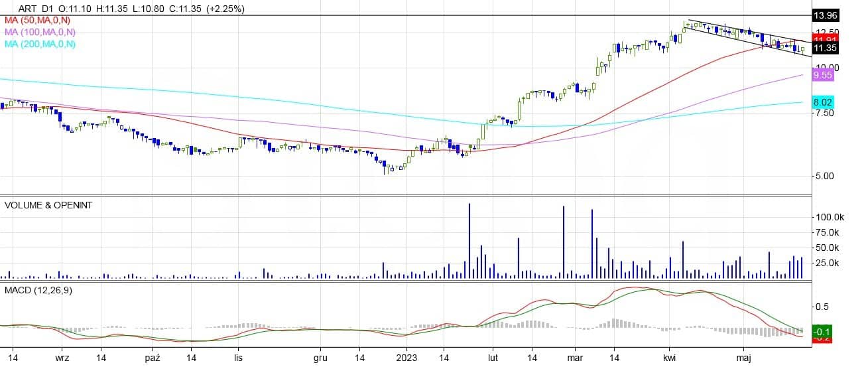Click the VOLUME & OPENINT panel title
This screenshot has width=868, height=367.
tap(48, 205)
